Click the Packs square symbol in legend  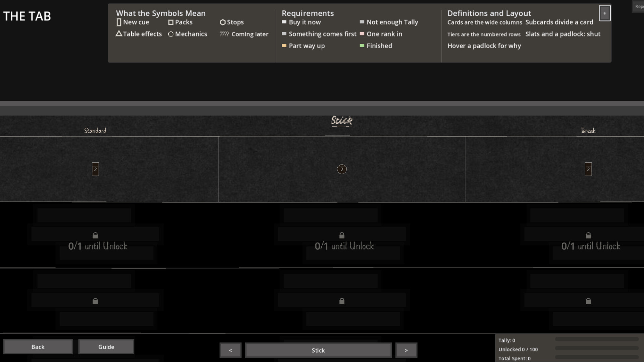click(171, 22)
